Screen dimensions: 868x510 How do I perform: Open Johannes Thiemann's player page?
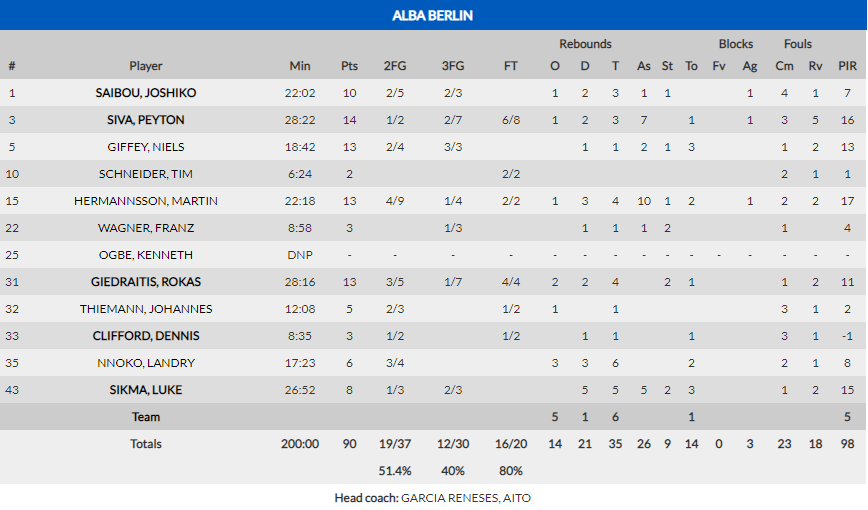[x=146, y=309]
